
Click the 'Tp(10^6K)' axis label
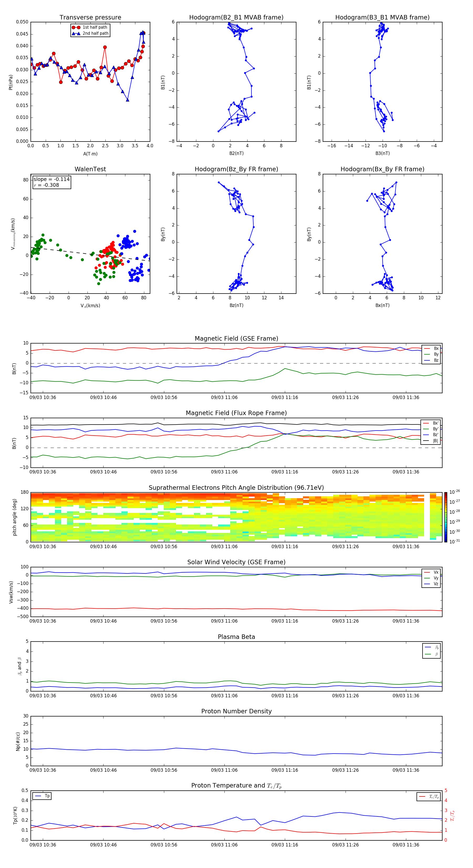15,815
